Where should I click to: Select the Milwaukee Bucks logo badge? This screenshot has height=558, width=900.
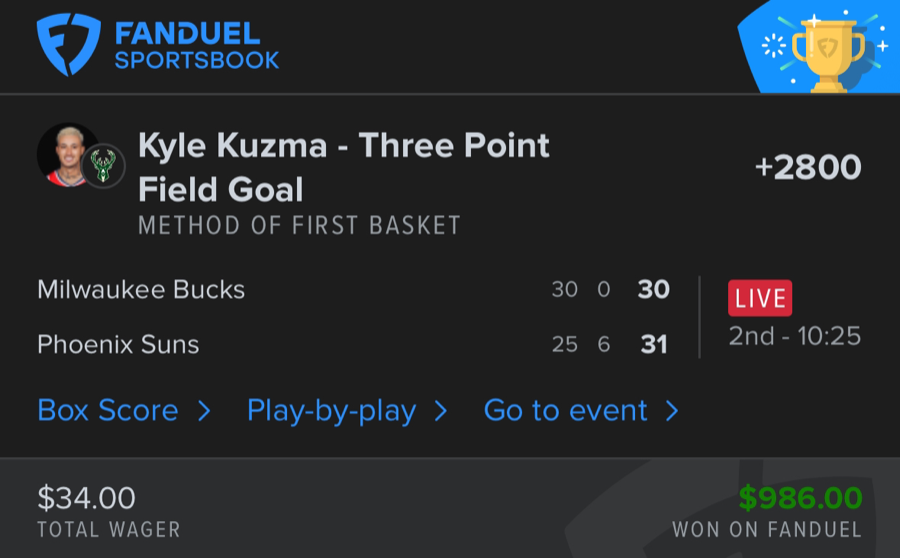[102, 165]
